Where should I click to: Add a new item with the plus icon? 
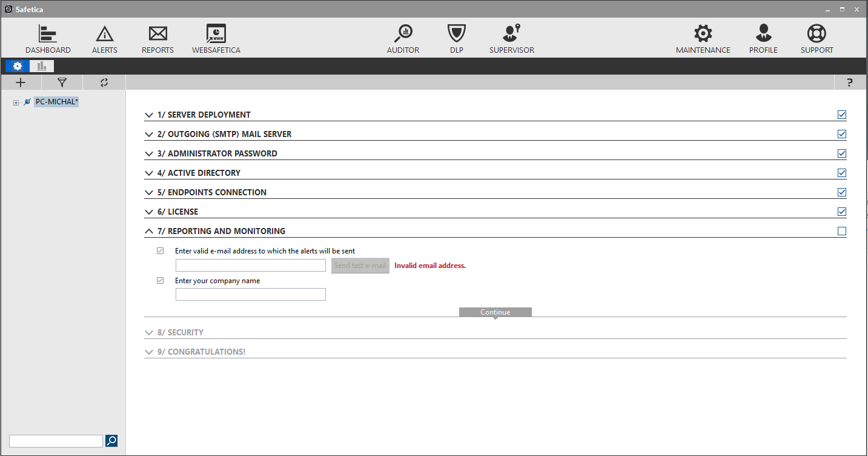tap(20, 82)
